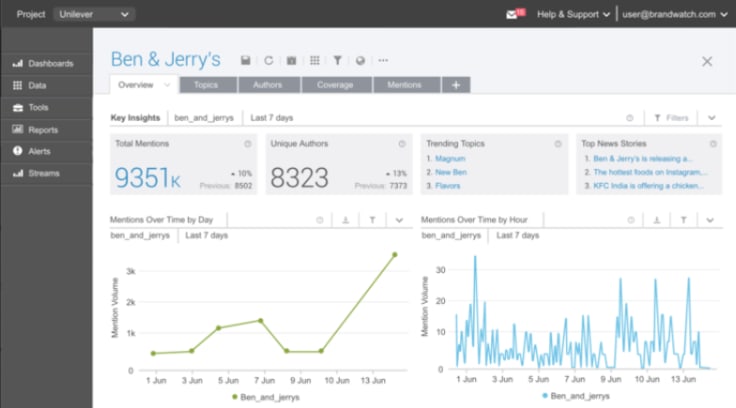The height and width of the screenshot is (408, 736).
Task: Click Last 7 days under Mentions by Hour
Action: pos(518,235)
